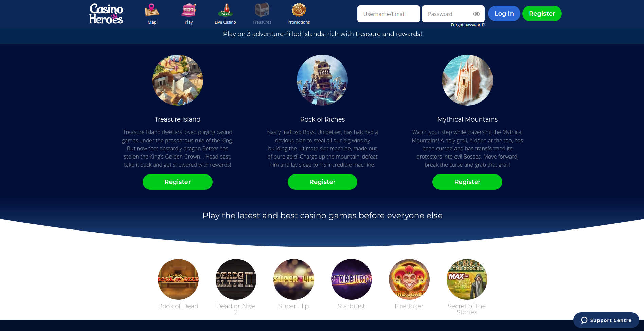The height and width of the screenshot is (331, 644).
Task: Click the Play slot machine icon
Action: 189,10
